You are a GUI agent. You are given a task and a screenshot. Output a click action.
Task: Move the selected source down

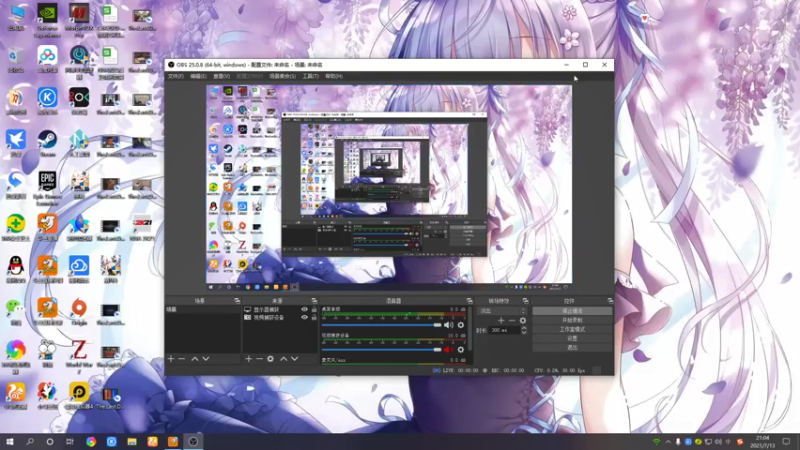point(294,359)
